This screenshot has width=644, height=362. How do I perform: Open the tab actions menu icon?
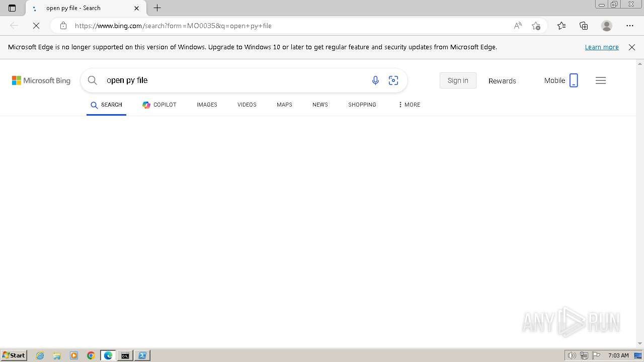click(12, 8)
